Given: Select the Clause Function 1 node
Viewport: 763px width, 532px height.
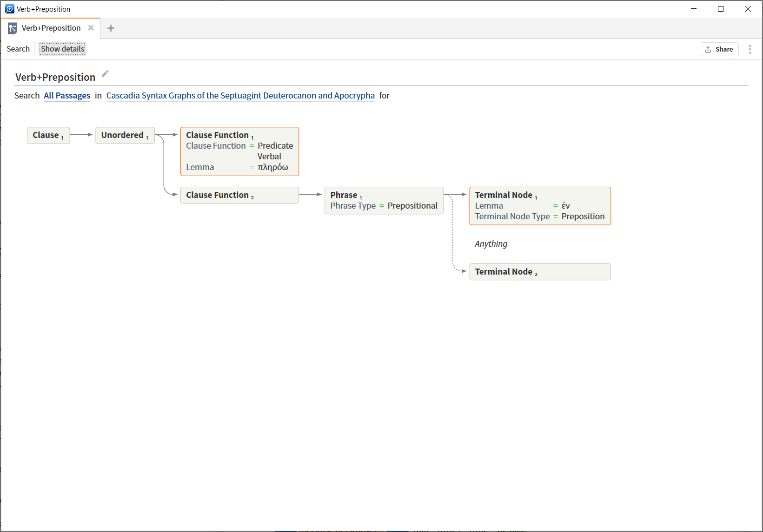Looking at the screenshot, I should click(239, 151).
